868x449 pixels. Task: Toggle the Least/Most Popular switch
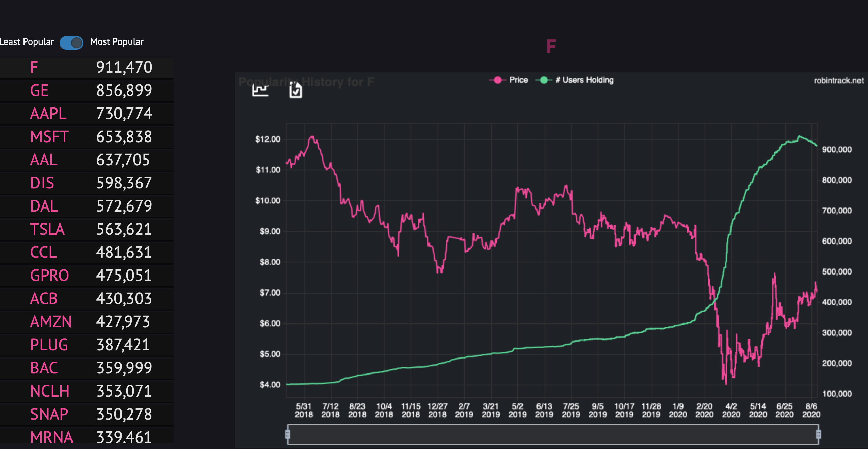[x=71, y=43]
